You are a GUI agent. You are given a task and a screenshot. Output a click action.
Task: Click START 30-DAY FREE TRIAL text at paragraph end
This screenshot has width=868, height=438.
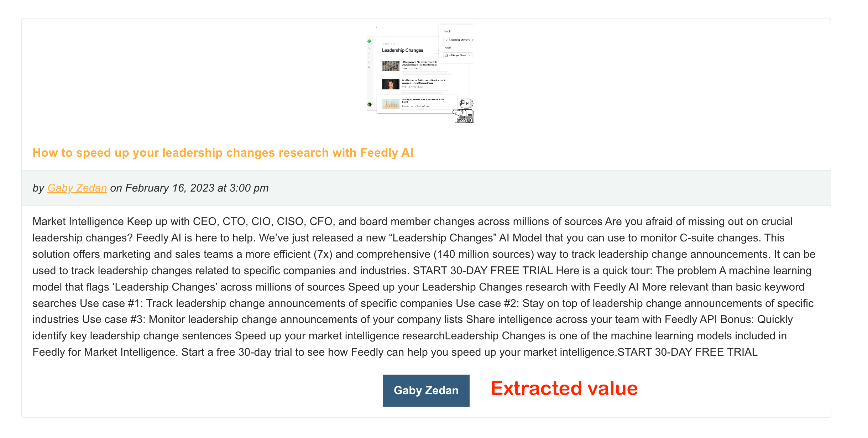click(687, 352)
